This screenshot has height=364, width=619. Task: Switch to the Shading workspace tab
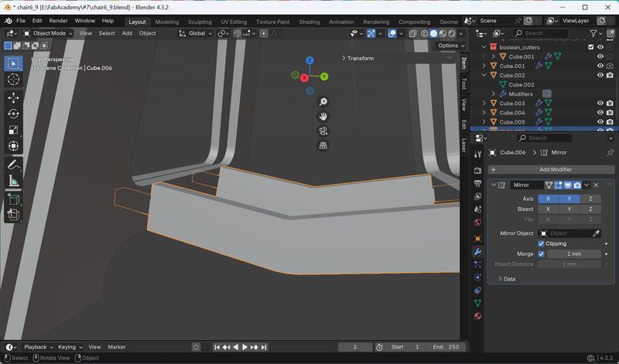pos(309,22)
